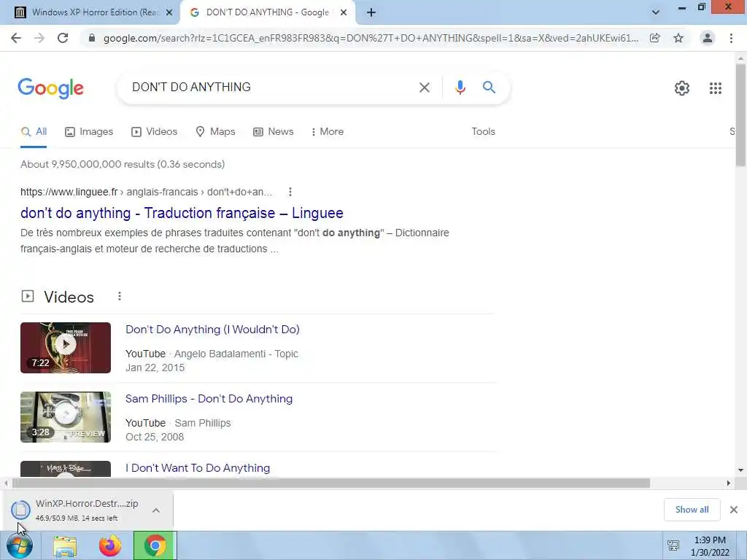Expand the More search categories menu
The height and width of the screenshot is (560, 747).
coord(327,132)
